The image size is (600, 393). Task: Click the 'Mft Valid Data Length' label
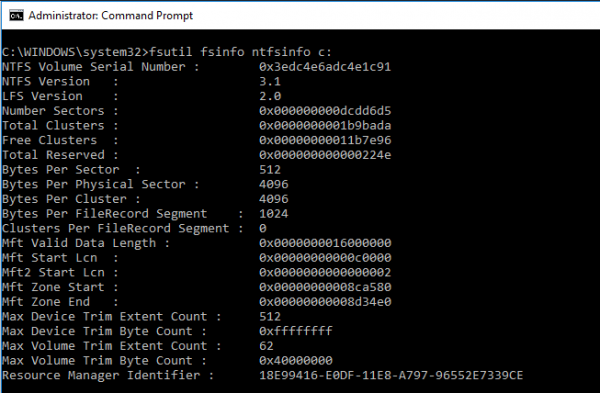point(79,243)
